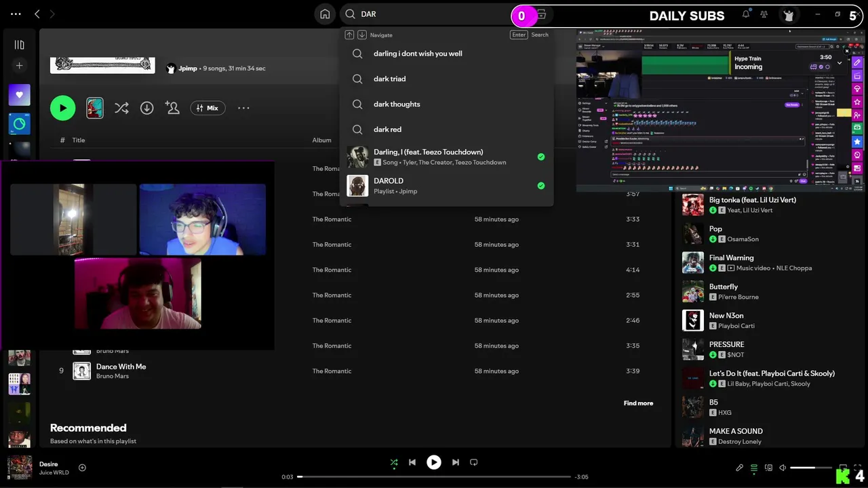Click the green money icon in stream toolbar
Screen dimensions: 868x488
(x=857, y=128)
